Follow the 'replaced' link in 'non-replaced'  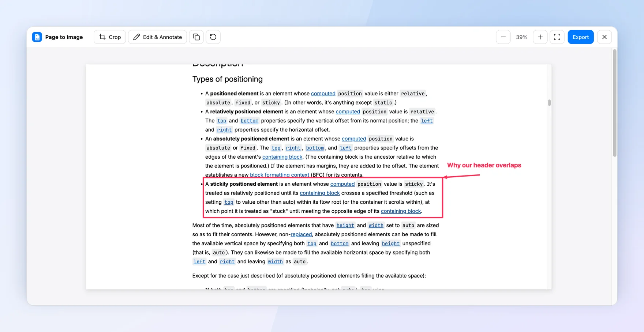coord(301,234)
